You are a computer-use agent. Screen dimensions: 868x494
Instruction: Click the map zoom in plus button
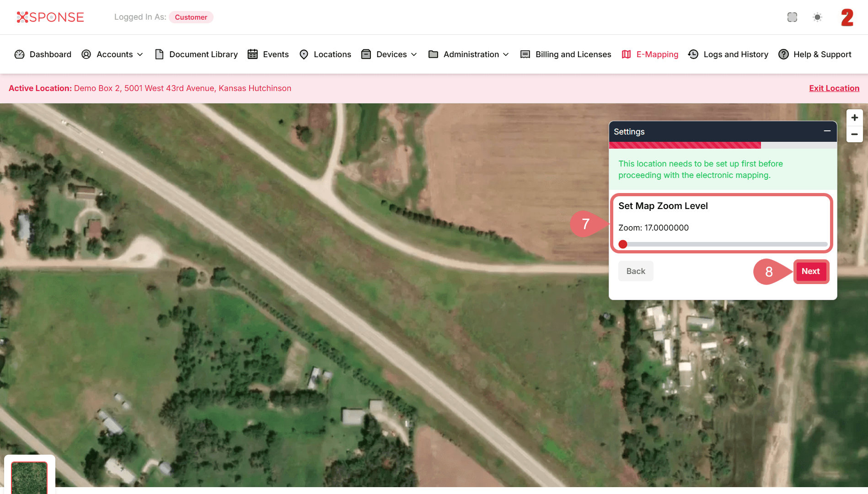(x=854, y=118)
